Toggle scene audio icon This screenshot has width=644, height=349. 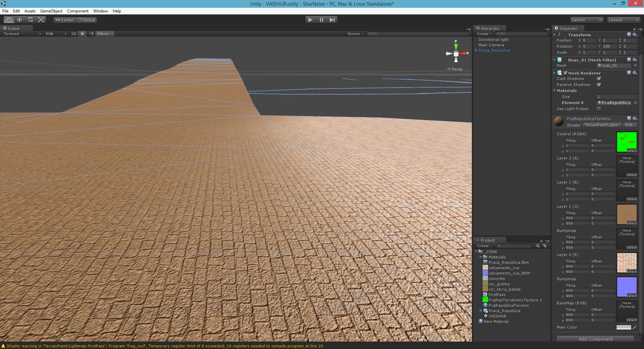[x=91, y=34]
